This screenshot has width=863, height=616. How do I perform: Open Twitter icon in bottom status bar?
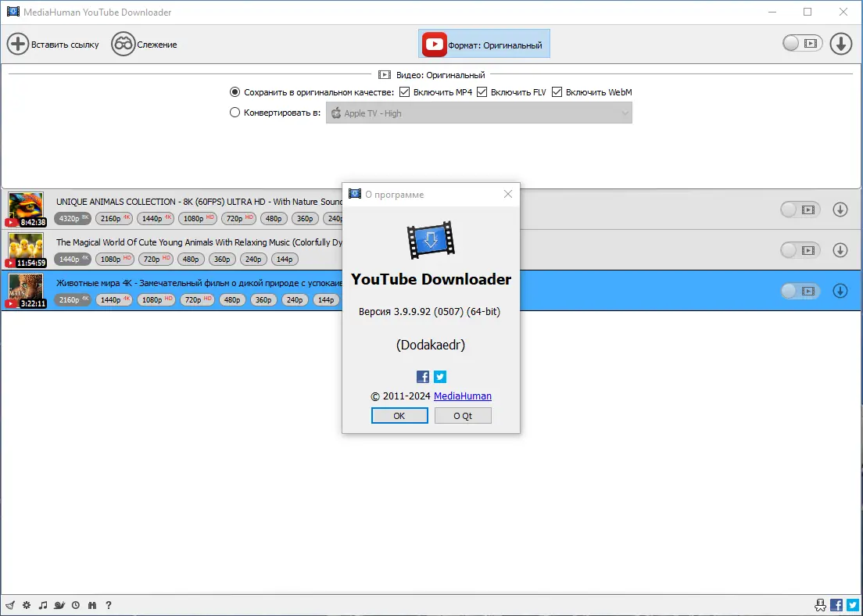(x=853, y=605)
